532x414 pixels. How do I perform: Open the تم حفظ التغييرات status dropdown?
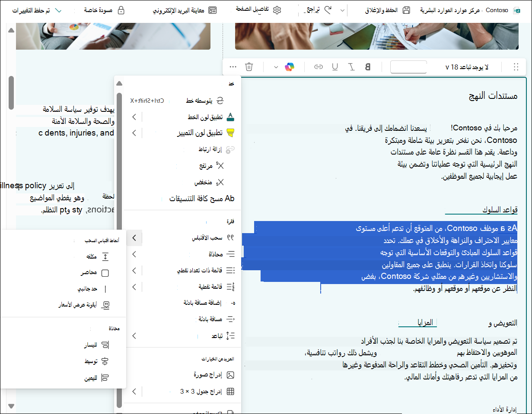[x=37, y=10]
